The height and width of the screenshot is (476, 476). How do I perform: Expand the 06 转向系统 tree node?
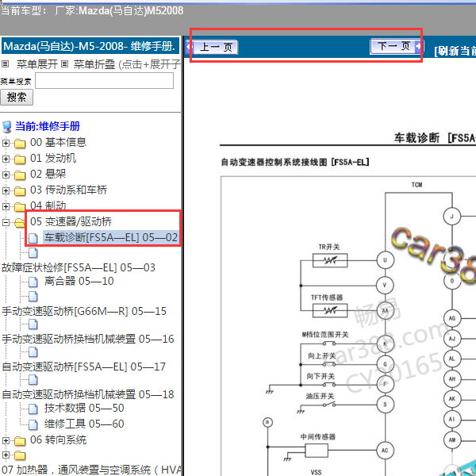click(x=6, y=440)
